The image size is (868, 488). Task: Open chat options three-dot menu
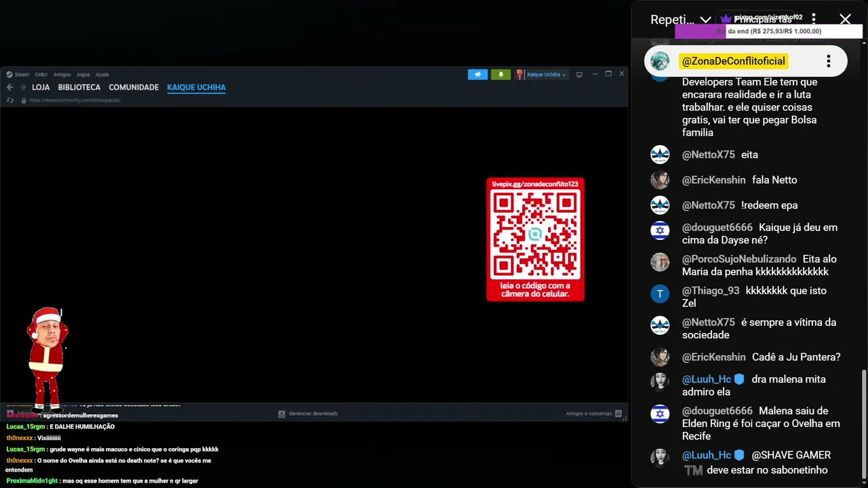tap(814, 19)
